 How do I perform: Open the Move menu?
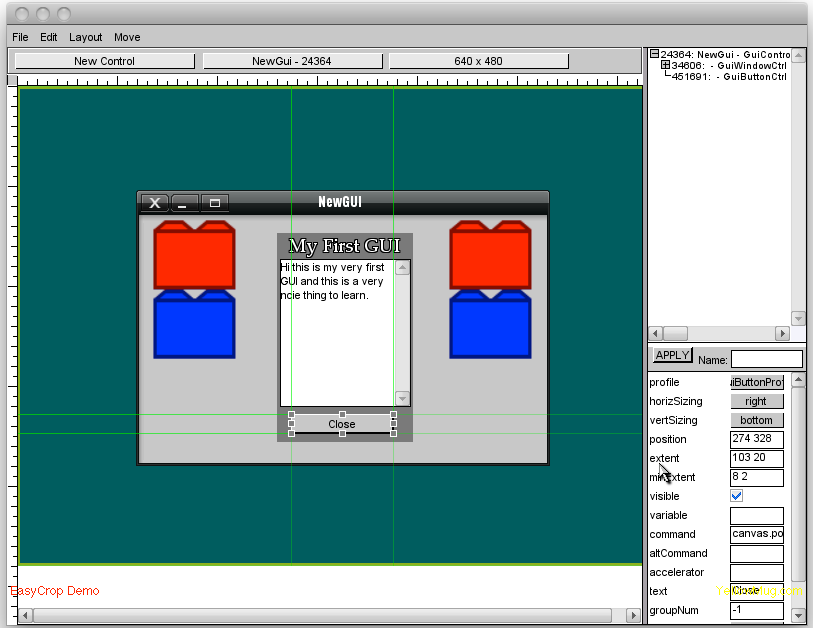pos(127,37)
